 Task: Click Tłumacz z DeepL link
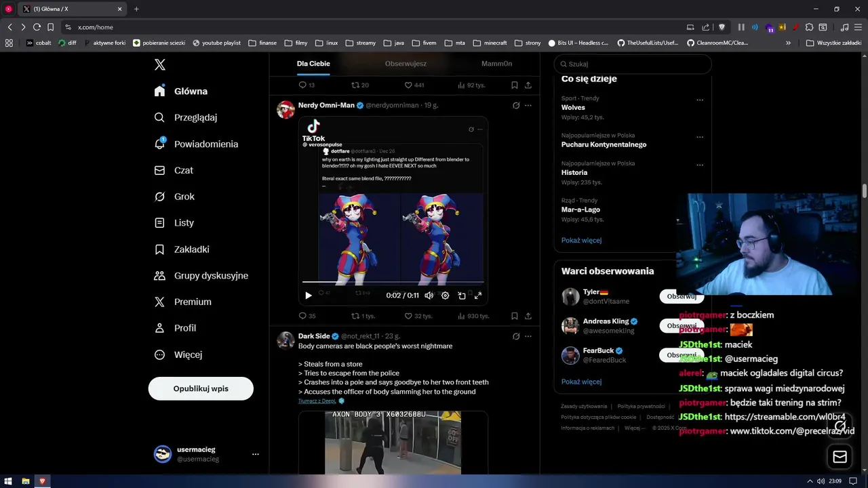[317, 401]
